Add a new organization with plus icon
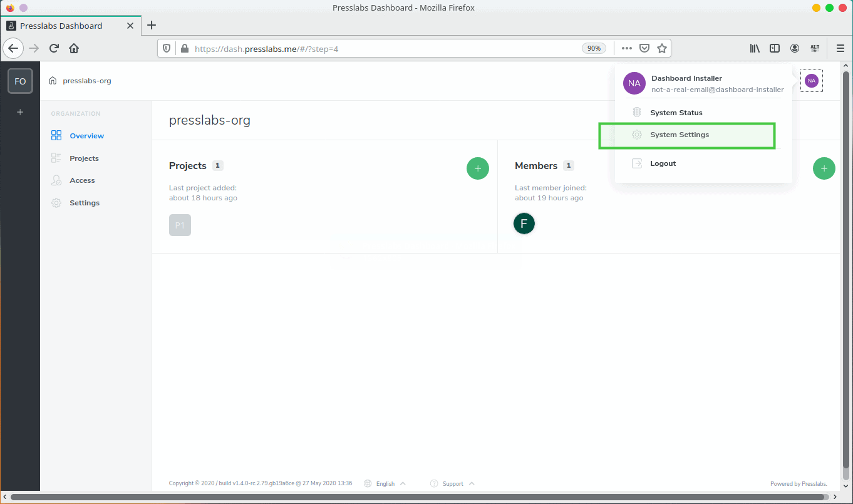Screen dimensions: 853x504 [x=20, y=112]
